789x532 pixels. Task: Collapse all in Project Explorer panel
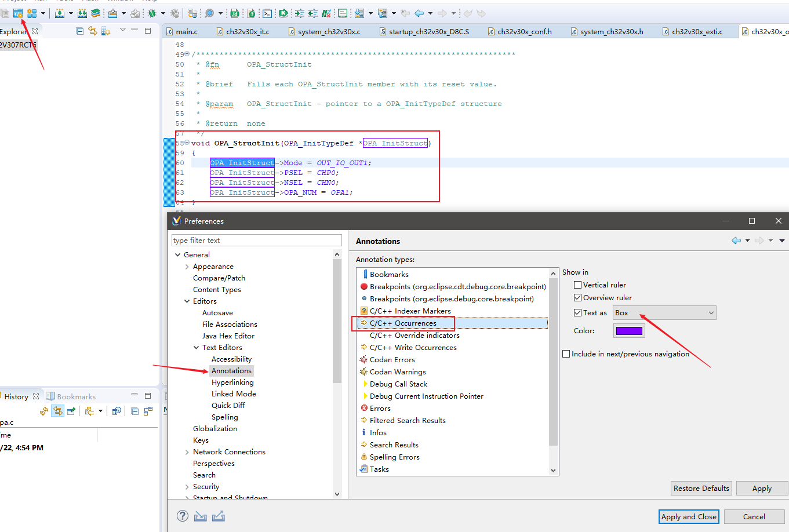79,31
